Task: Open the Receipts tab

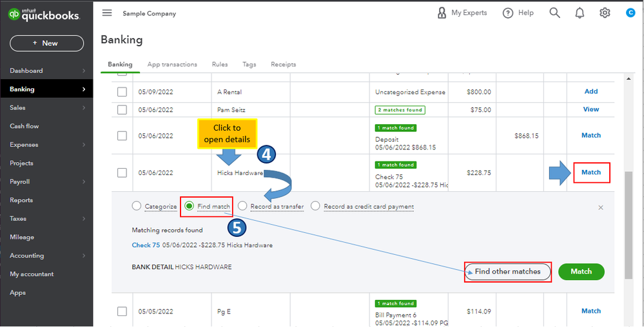Action: pos(284,64)
